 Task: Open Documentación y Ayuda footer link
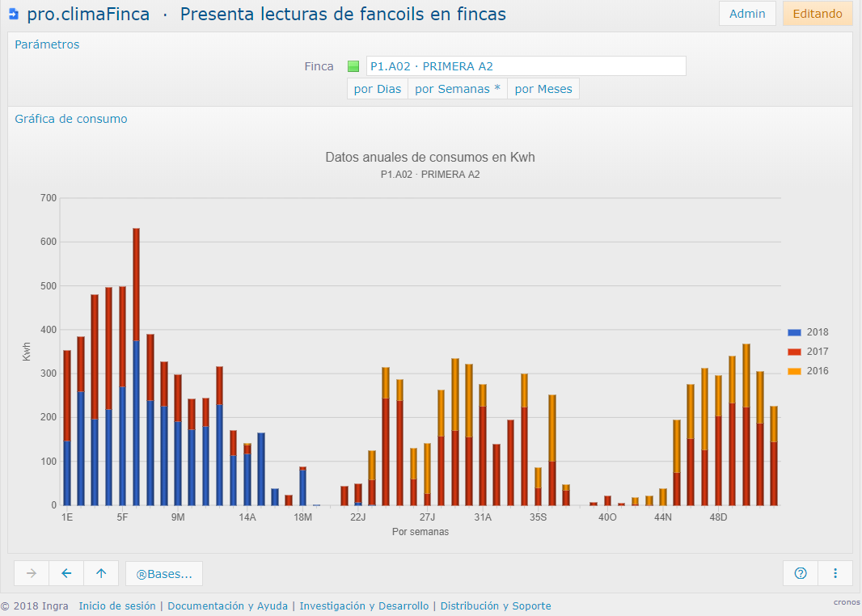tap(229, 606)
